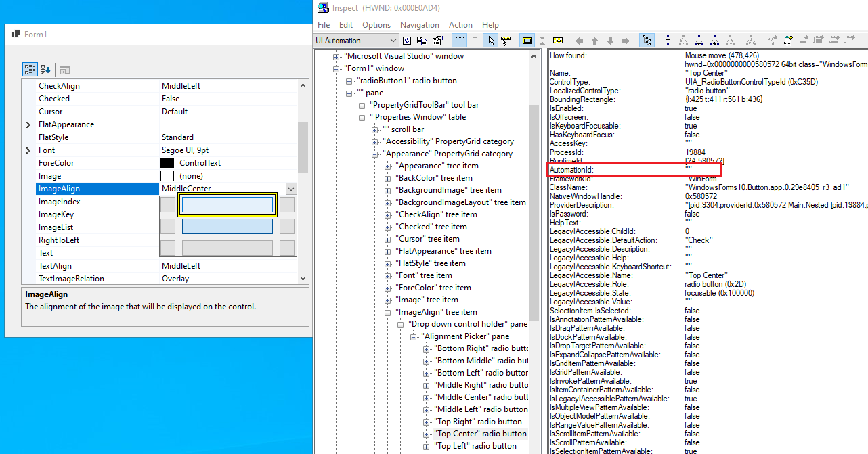Click the Navigation menu in Inspect
This screenshot has width=868, height=454.
coord(419,24)
